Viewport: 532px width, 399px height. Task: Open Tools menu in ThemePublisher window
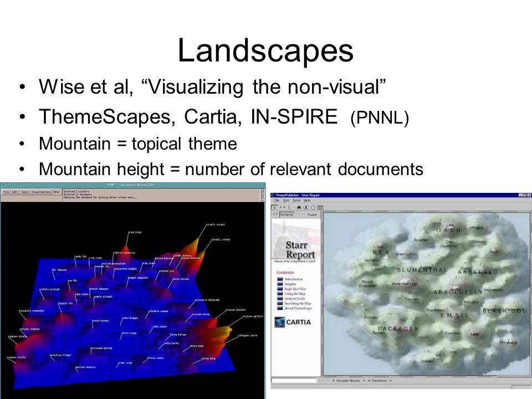(296, 201)
